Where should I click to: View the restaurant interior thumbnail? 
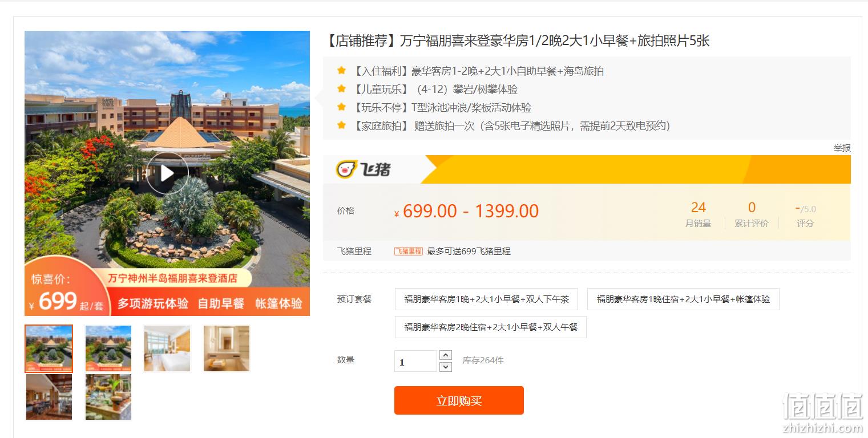49,397
